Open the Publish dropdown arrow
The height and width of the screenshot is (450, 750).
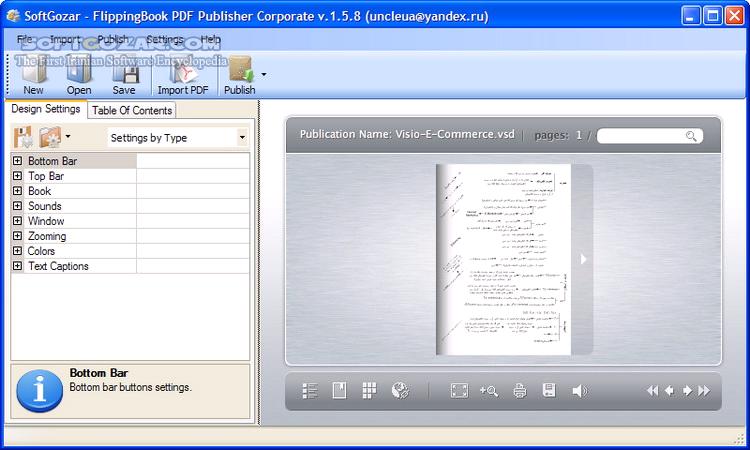(x=264, y=75)
